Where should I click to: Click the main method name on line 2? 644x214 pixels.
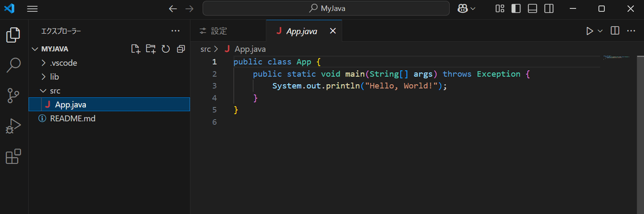[x=355, y=74]
